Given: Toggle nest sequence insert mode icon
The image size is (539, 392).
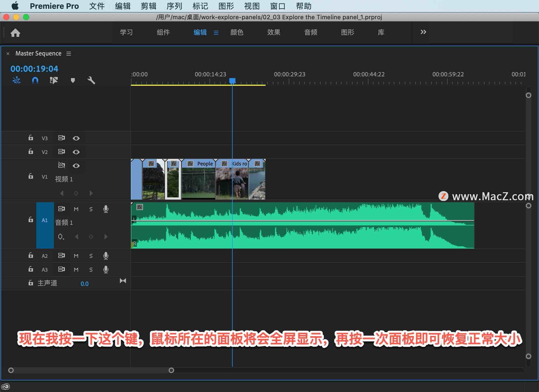Looking at the screenshot, I should point(17,81).
